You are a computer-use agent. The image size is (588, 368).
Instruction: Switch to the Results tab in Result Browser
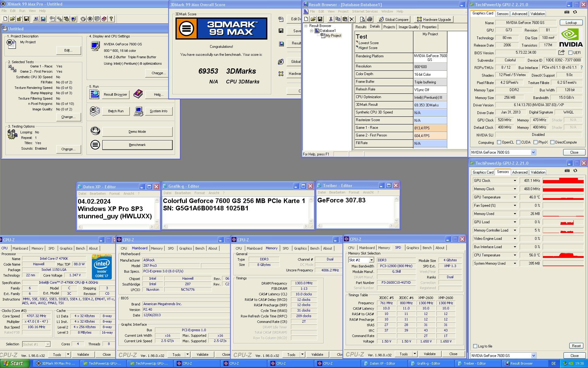pyautogui.click(x=361, y=27)
